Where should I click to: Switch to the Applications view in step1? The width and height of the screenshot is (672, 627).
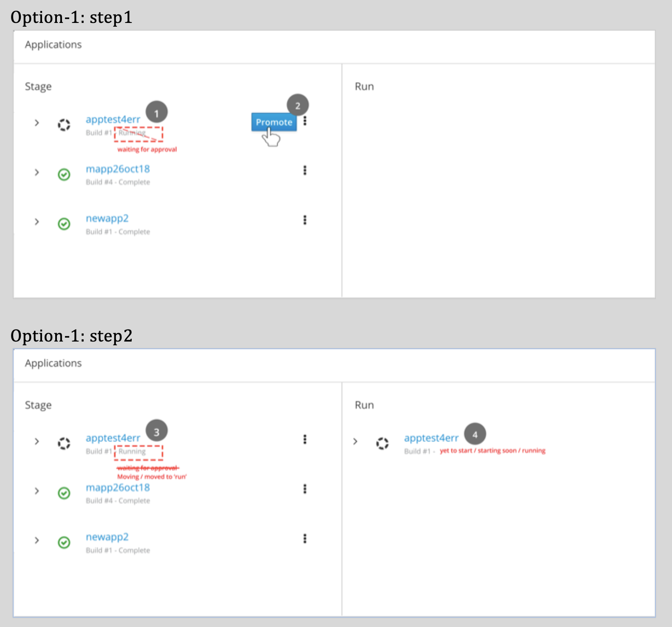53,45
